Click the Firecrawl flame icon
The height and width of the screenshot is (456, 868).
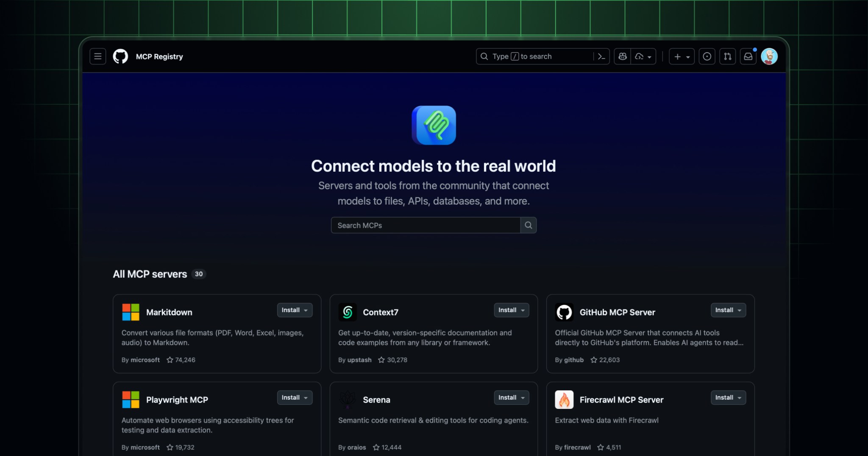click(x=564, y=399)
